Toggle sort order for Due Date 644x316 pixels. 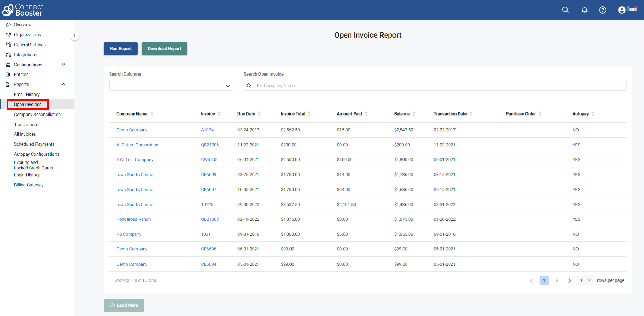pyautogui.click(x=259, y=114)
